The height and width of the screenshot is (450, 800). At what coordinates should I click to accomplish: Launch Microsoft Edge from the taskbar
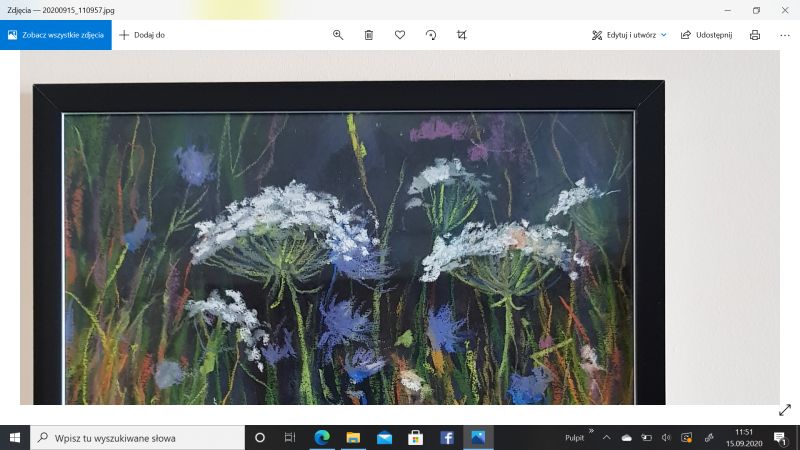322,437
